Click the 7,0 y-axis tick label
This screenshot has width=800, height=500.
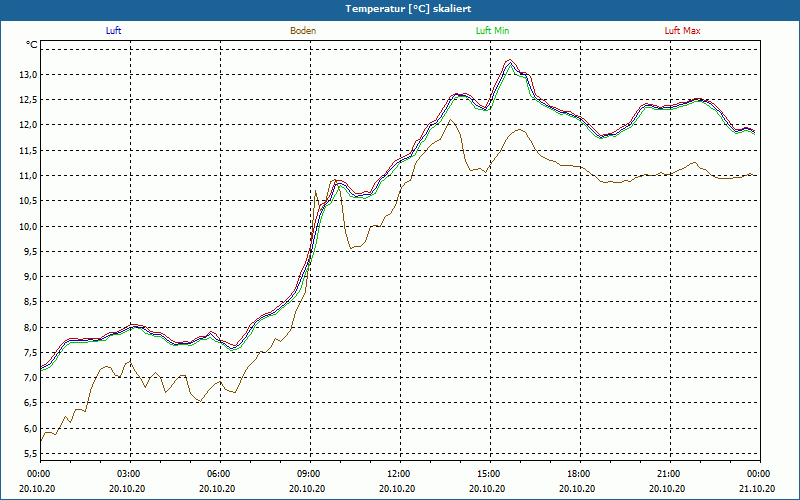pos(31,378)
